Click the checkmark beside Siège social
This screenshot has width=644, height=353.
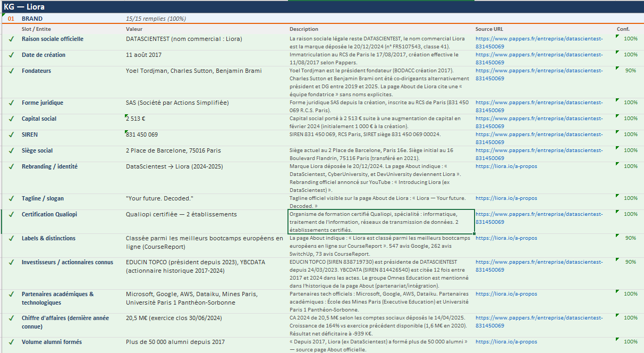11,150
